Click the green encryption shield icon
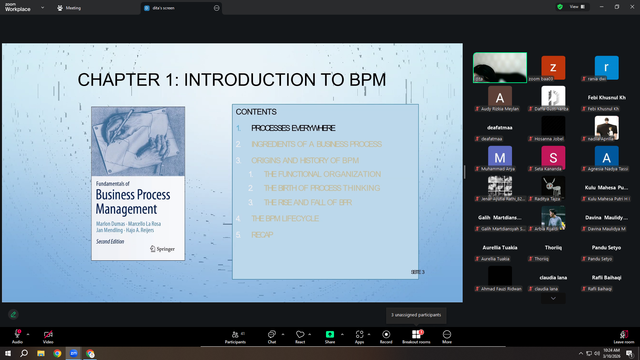 [x=560, y=7]
